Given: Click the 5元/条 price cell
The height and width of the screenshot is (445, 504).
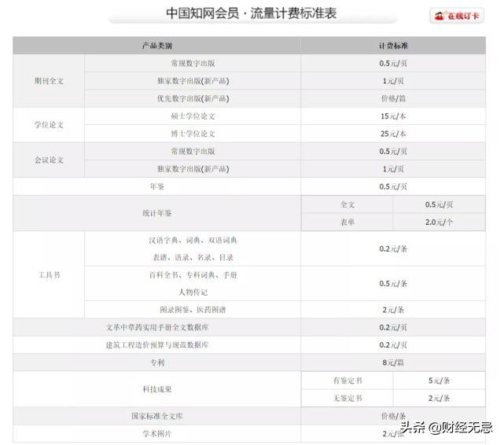Looking at the screenshot, I should (x=439, y=381).
